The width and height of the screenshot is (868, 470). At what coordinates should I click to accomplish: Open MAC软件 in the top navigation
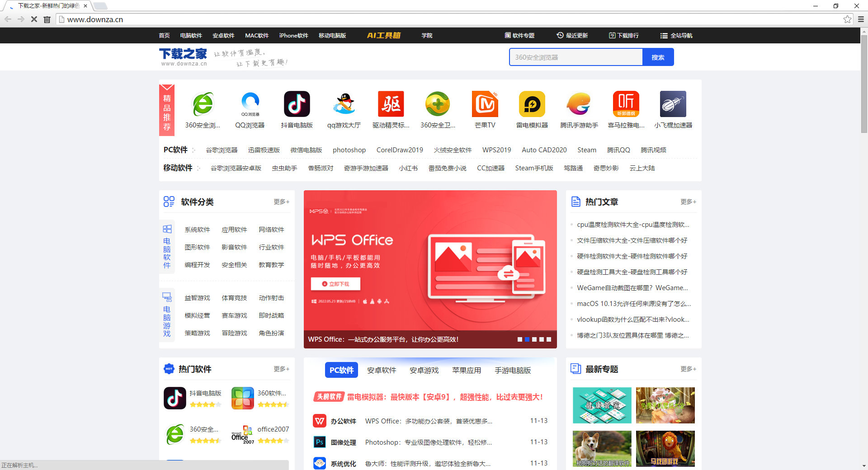tap(257, 36)
